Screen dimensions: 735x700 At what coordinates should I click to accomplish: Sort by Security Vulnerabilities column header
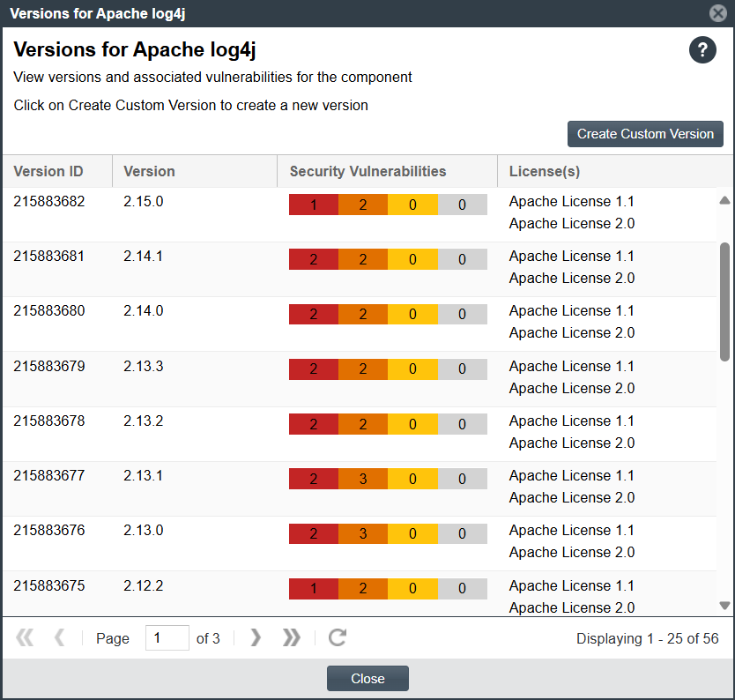coord(367,172)
